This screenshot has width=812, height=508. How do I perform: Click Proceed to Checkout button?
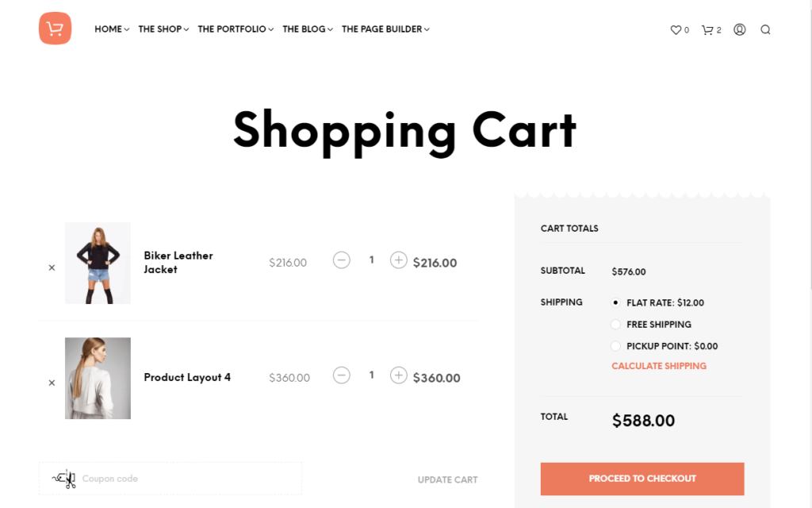click(x=642, y=479)
